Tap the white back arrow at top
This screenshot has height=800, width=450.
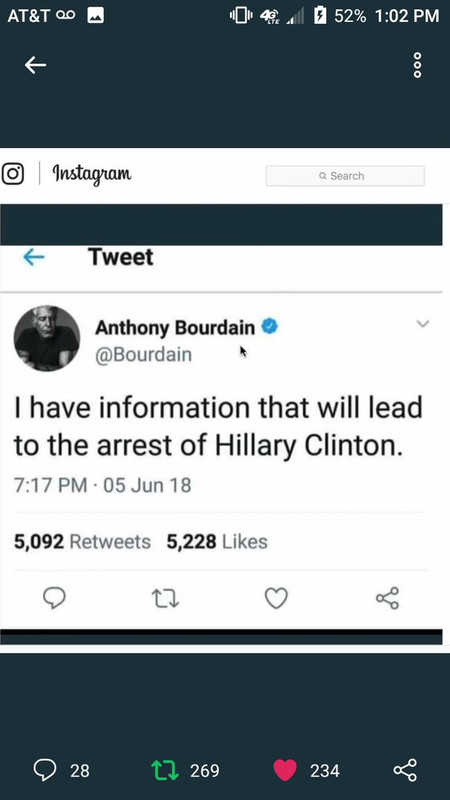coord(35,65)
